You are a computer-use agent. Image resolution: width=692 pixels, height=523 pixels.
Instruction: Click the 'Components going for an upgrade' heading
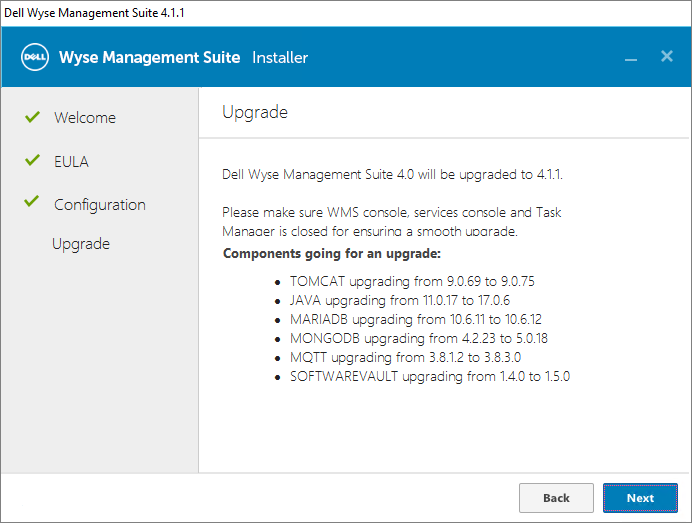point(331,253)
